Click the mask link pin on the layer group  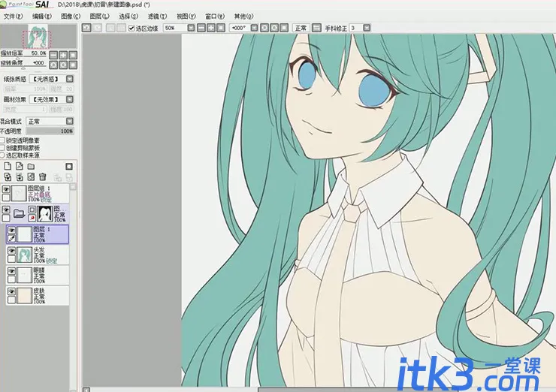[32, 218]
